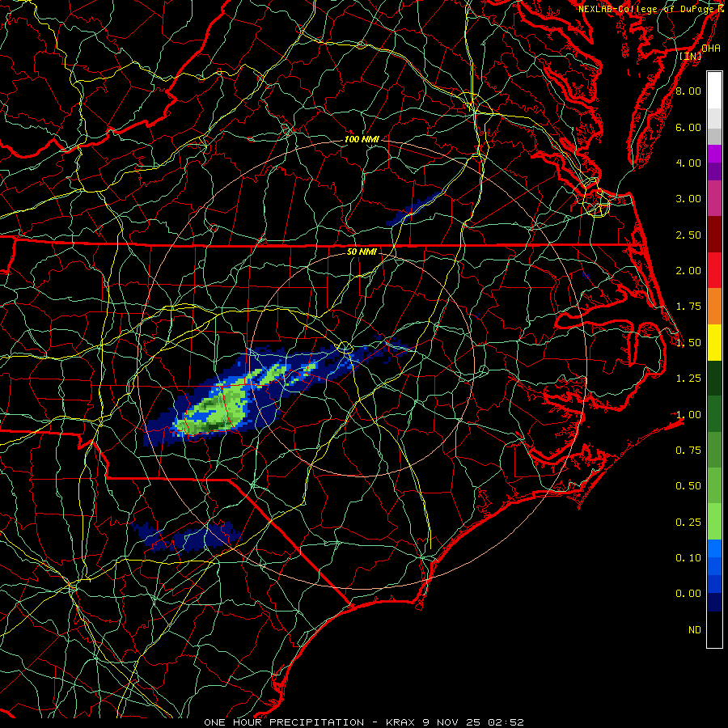728x728 pixels.
Task: Select the "0.10" legend value
Action: tap(688, 558)
